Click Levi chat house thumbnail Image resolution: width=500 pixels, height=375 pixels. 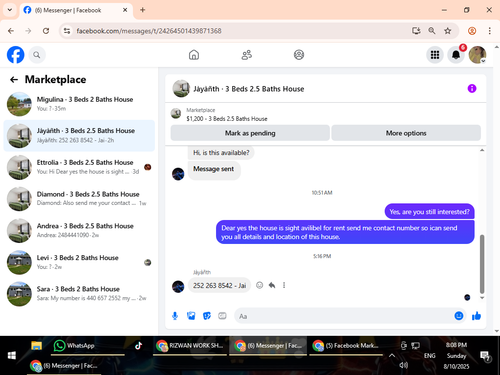click(x=19, y=262)
